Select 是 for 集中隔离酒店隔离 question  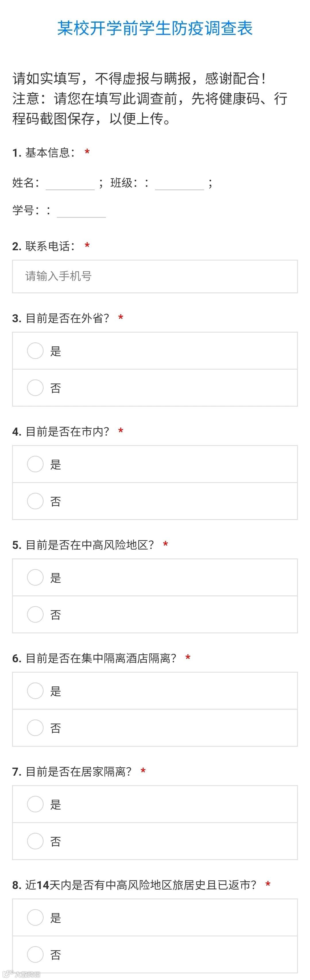(x=35, y=690)
